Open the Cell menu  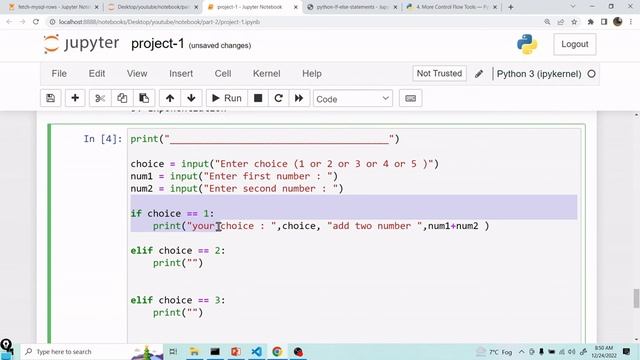223,73
